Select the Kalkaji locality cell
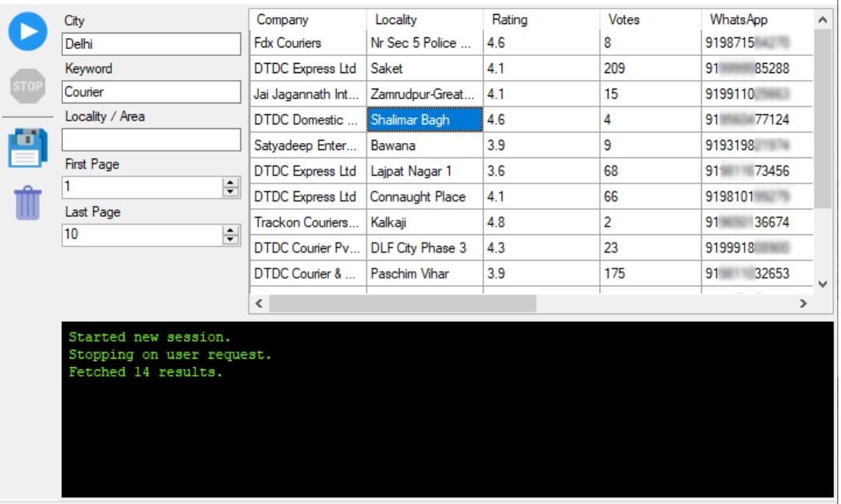This screenshot has width=841, height=504. tap(425, 222)
